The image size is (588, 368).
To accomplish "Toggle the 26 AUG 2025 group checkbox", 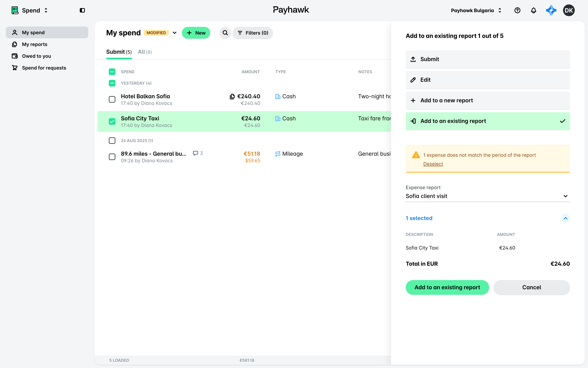I will [x=112, y=140].
